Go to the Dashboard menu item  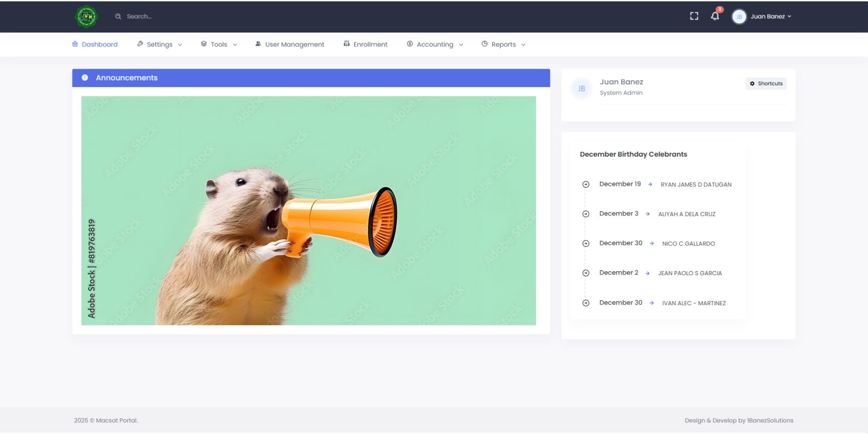[100, 45]
